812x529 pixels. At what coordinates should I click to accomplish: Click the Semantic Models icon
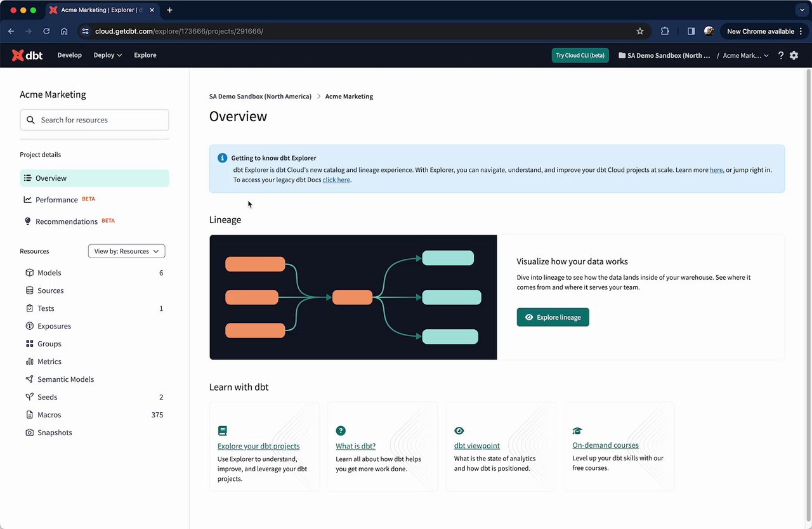29,379
